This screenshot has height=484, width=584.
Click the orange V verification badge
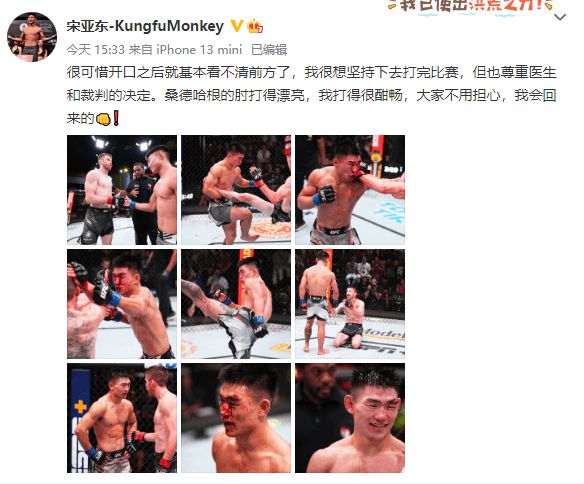237,26
